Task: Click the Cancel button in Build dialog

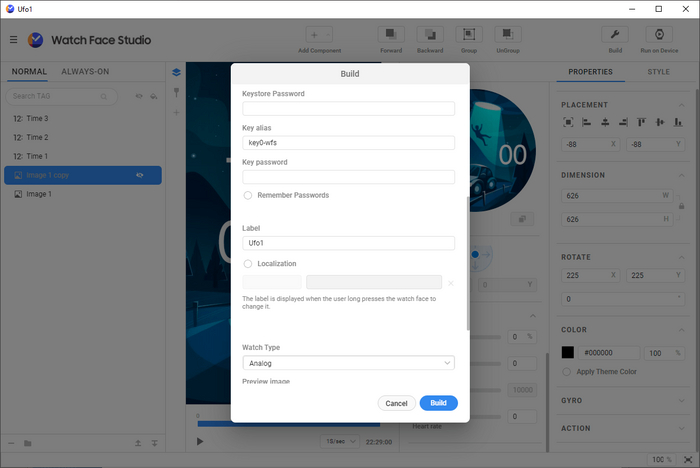Action: pyautogui.click(x=396, y=403)
